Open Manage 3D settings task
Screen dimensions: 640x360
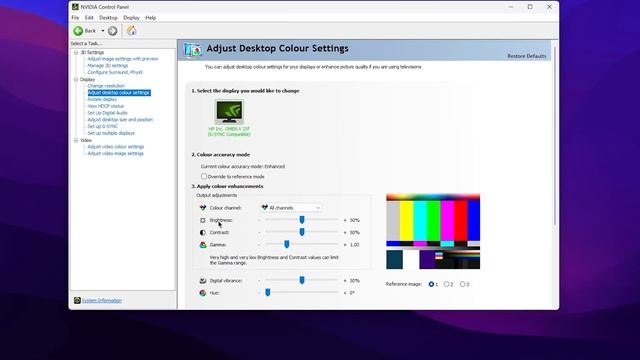(107, 65)
